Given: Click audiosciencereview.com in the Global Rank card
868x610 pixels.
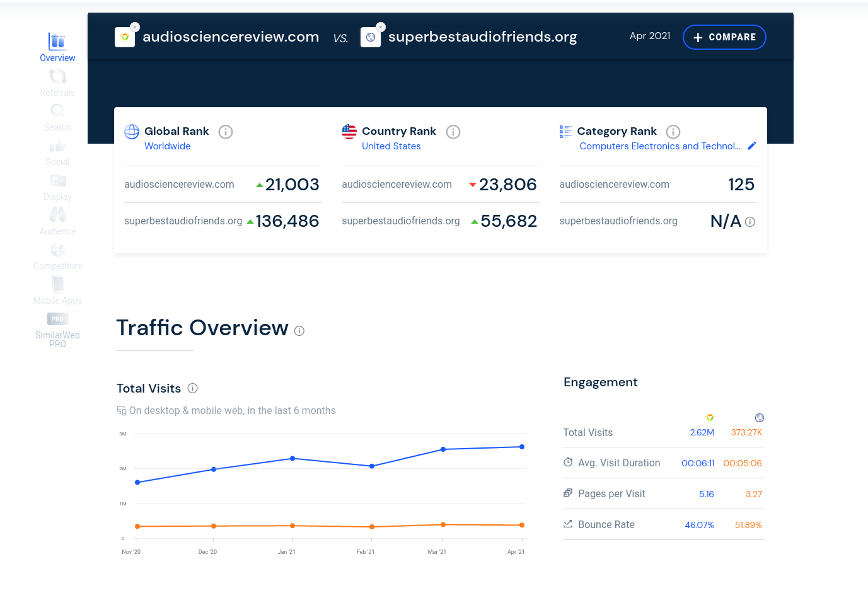Looking at the screenshot, I should click(179, 185).
